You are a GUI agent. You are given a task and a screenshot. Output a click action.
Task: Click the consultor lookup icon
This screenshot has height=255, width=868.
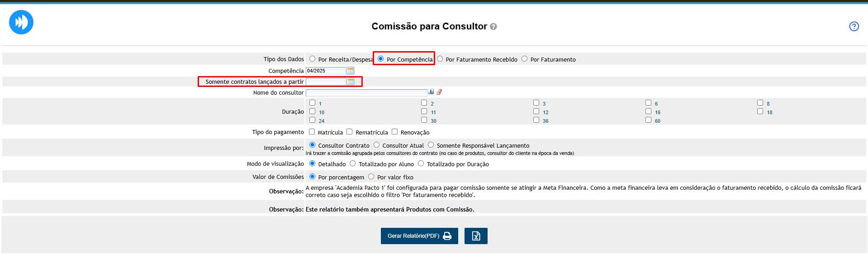(431, 92)
